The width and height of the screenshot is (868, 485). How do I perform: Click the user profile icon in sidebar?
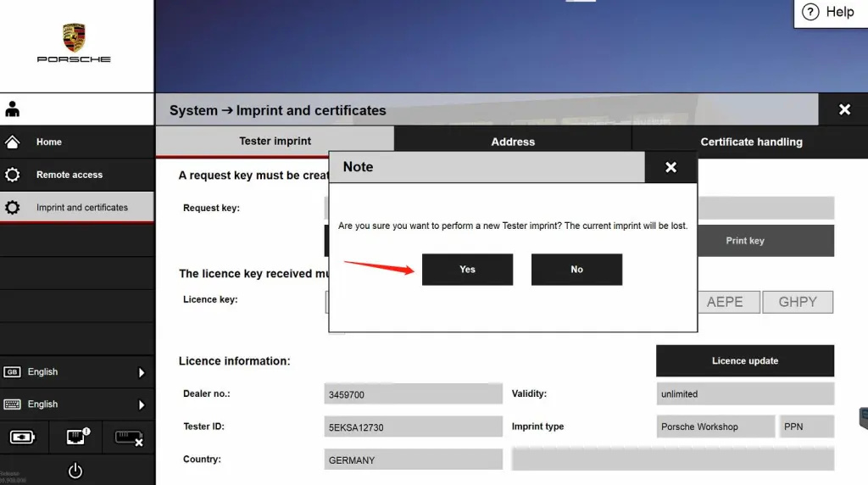13,109
